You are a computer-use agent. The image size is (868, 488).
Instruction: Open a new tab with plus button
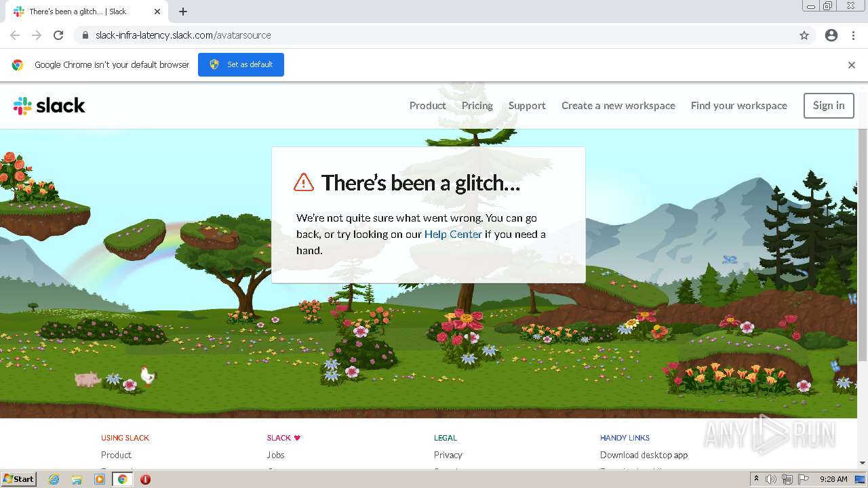pyautogui.click(x=183, y=12)
